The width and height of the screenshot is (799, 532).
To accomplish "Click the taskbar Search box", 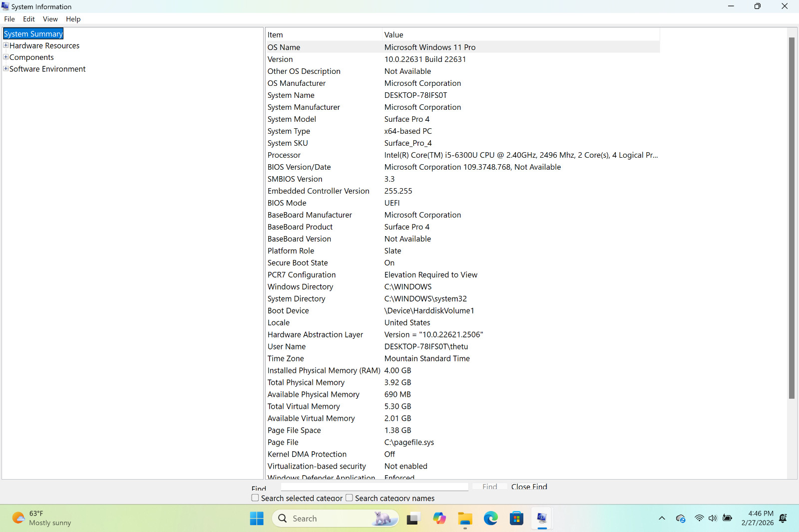I will 336,519.
